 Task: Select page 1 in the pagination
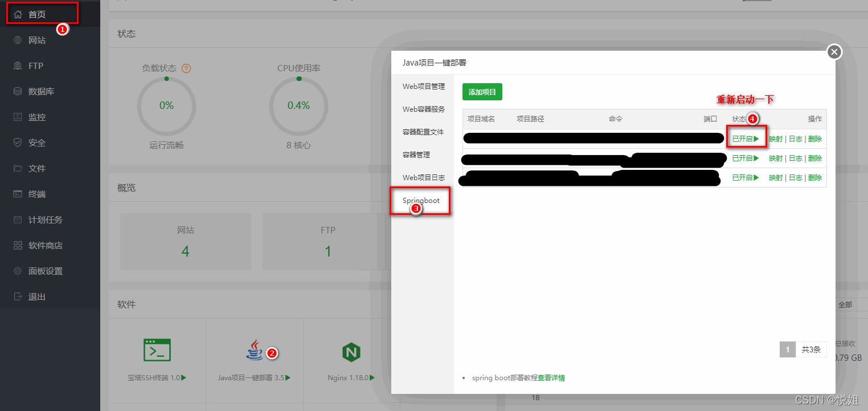787,349
